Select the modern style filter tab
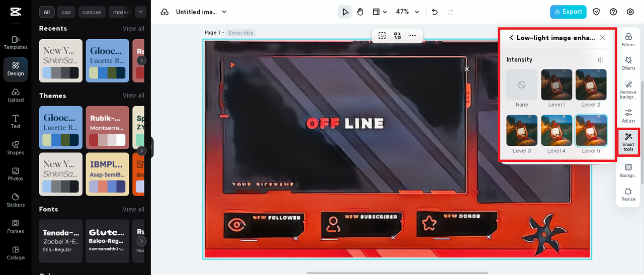The width and height of the screenshot is (644, 275). click(121, 12)
